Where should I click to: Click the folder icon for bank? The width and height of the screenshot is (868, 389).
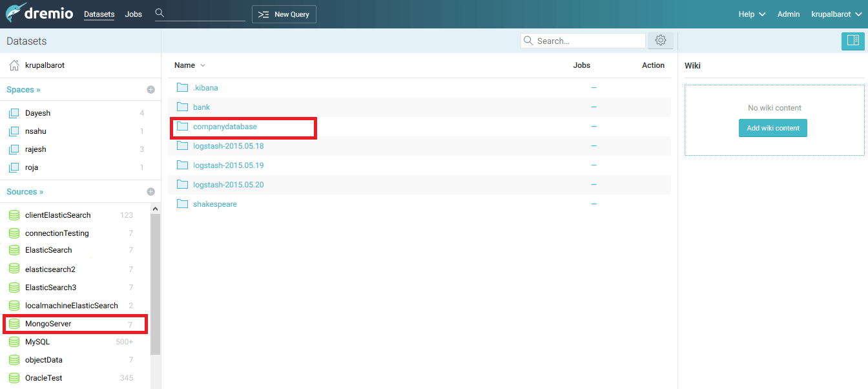pos(182,107)
